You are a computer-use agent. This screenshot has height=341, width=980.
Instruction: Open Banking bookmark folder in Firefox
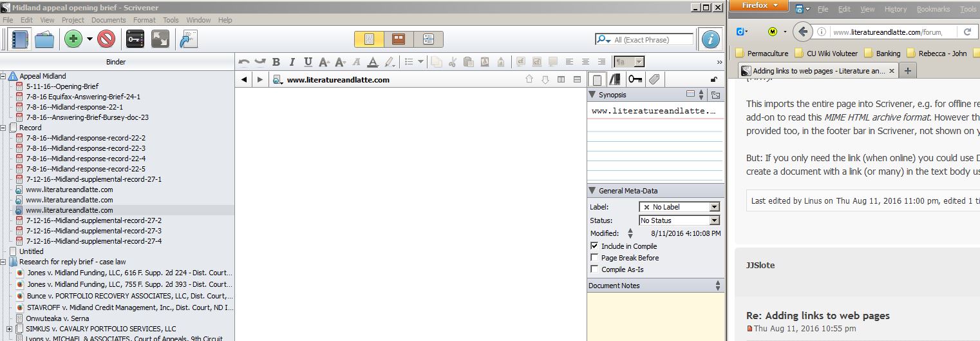click(x=882, y=54)
